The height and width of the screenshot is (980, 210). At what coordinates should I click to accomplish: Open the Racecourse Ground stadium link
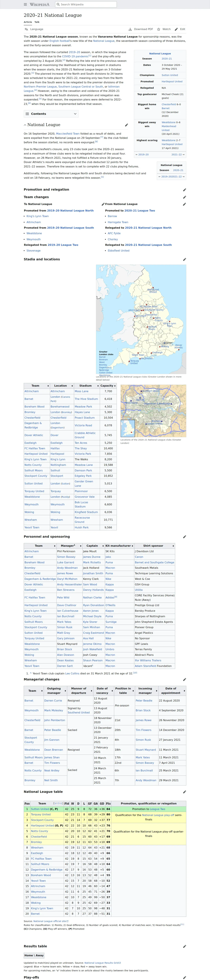pyautogui.click(x=82, y=520)
